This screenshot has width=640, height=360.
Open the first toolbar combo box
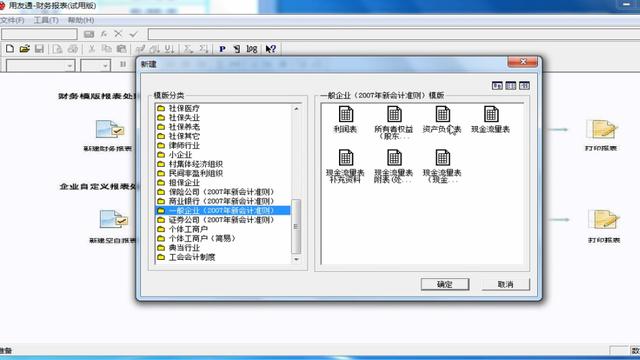tap(40, 65)
